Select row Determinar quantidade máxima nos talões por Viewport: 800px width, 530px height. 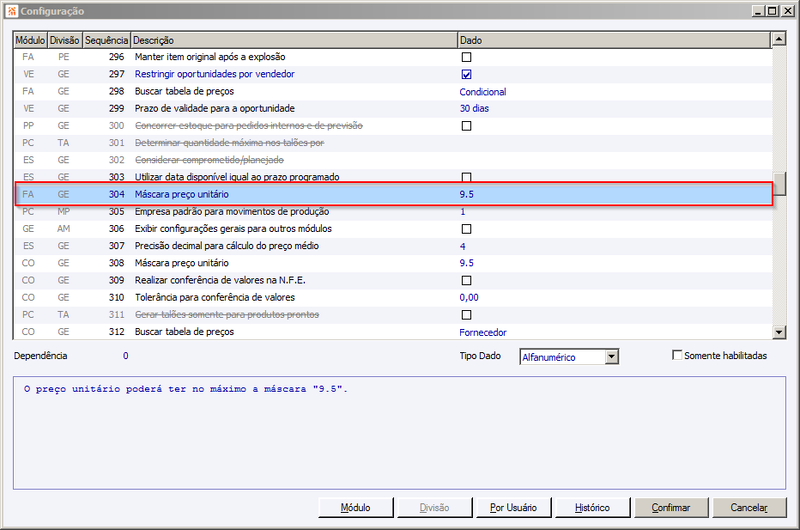click(x=393, y=143)
